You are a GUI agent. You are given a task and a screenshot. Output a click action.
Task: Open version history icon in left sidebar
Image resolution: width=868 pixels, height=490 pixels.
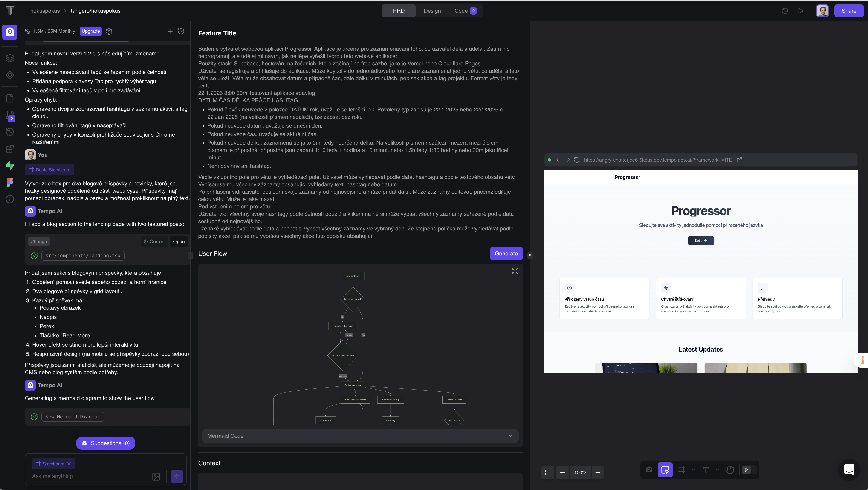click(x=10, y=132)
